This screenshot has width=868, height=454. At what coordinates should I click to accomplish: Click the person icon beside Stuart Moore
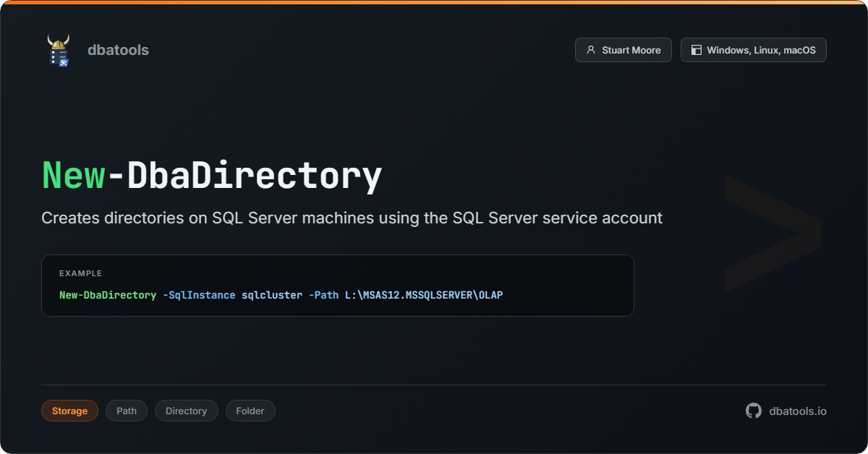591,51
